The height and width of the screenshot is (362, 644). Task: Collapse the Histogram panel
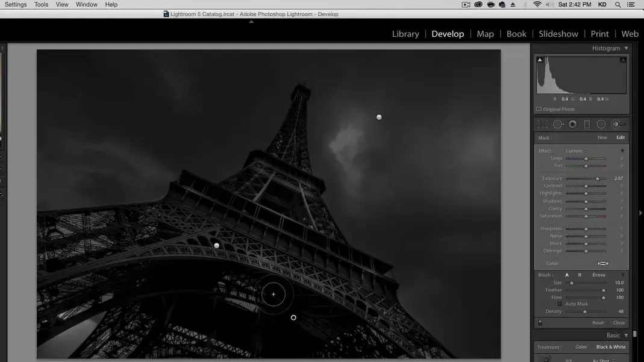[626, 48]
